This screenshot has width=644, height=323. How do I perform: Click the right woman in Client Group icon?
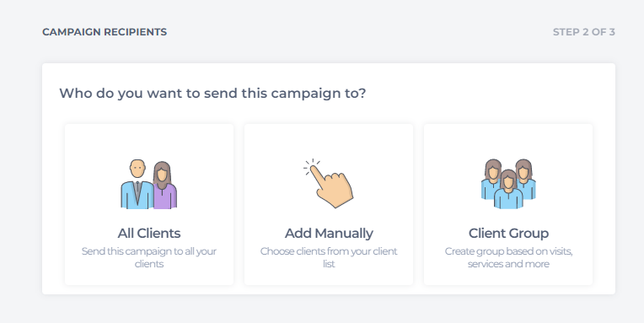coord(526,179)
